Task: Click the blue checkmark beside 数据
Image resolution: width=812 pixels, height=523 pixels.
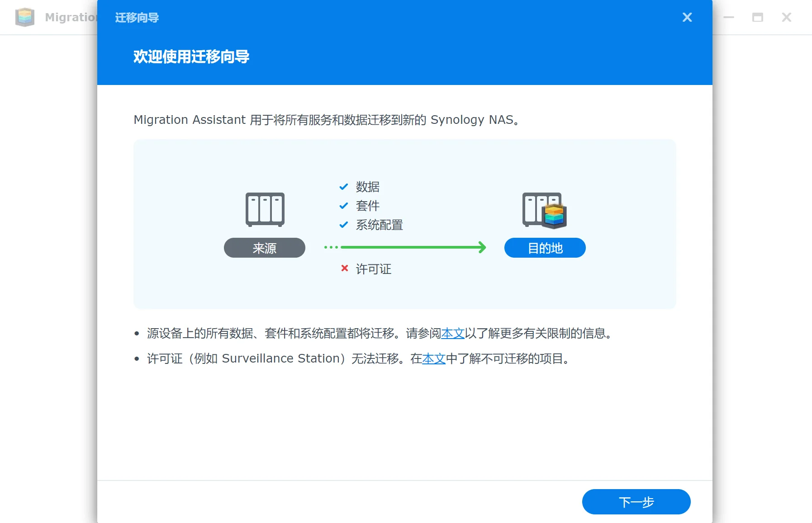Action: [x=344, y=187]
